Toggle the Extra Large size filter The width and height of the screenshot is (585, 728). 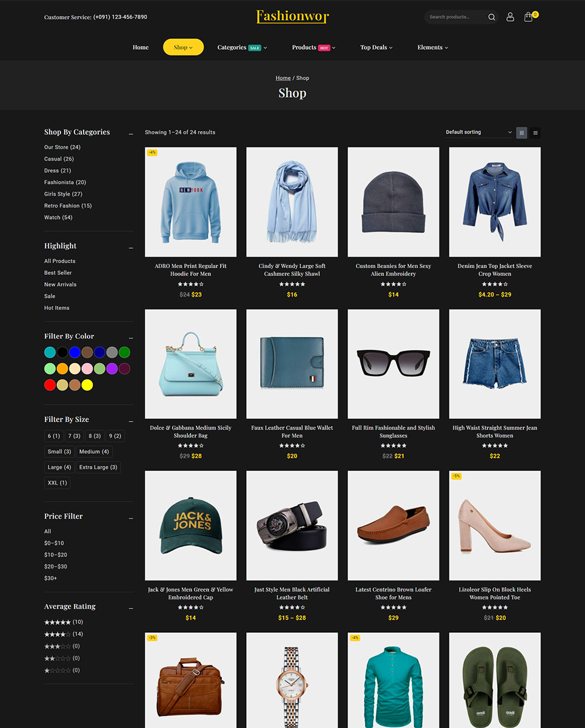pos(98,467)
